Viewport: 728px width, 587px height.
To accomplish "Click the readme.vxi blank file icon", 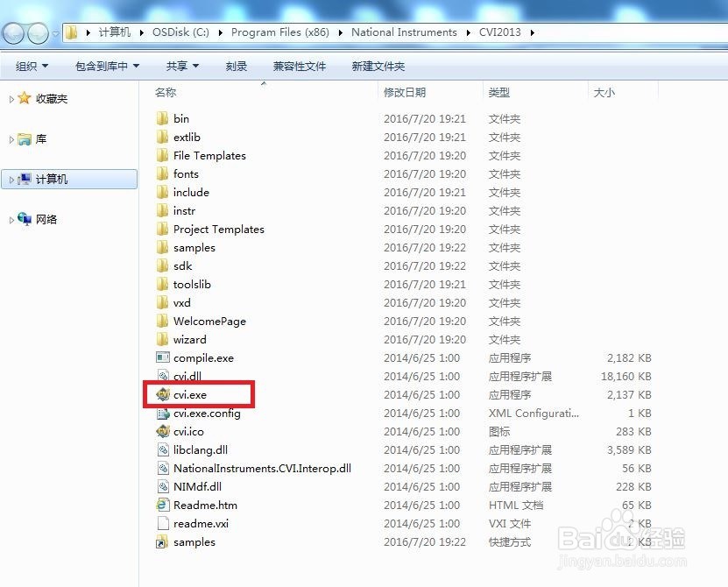I will 163,523.
